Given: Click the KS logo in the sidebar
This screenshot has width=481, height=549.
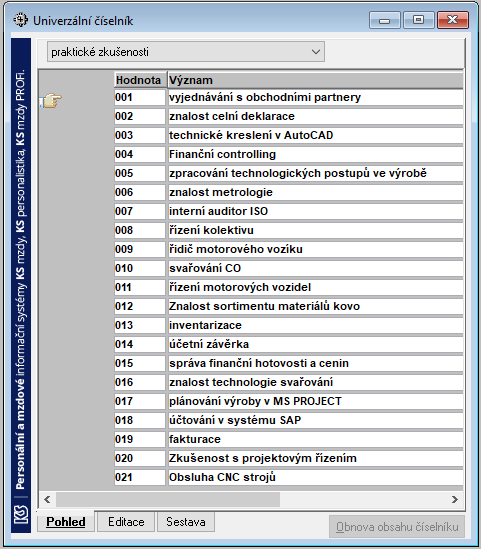Looking at the screenshot, I should tap(21, 514).
